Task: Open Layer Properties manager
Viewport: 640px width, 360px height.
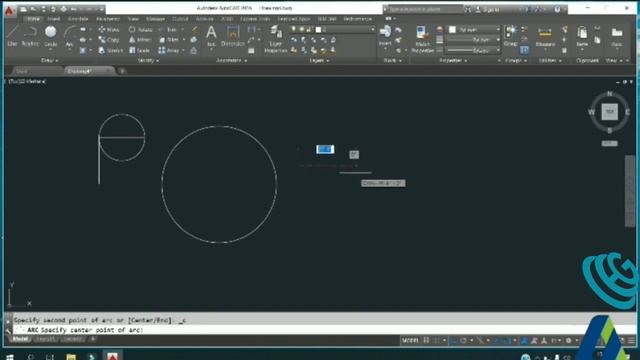Action: (x=276, y=39)
